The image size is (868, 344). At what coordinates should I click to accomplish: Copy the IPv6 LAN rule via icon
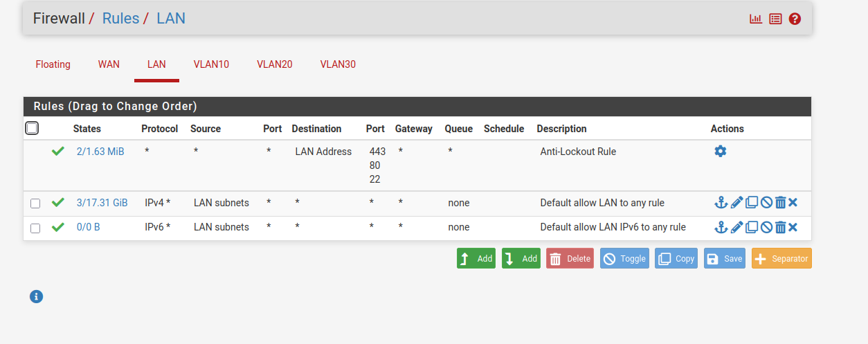pos(752,227)
